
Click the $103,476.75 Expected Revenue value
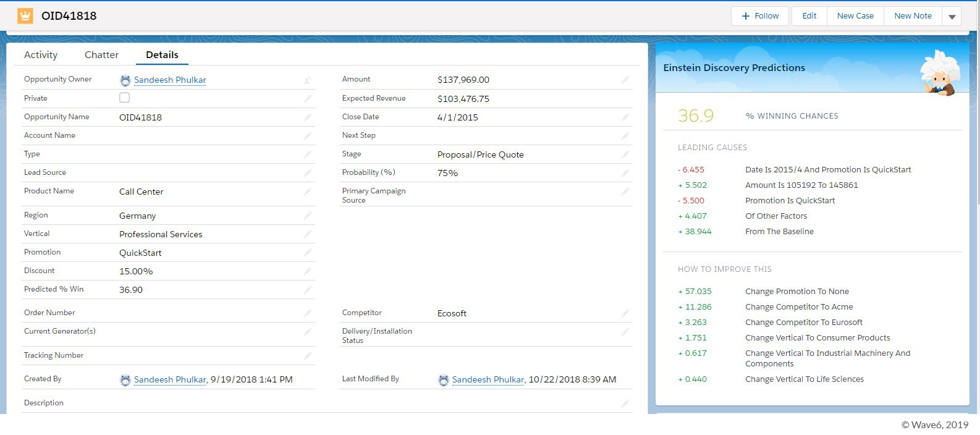(463, 99)
